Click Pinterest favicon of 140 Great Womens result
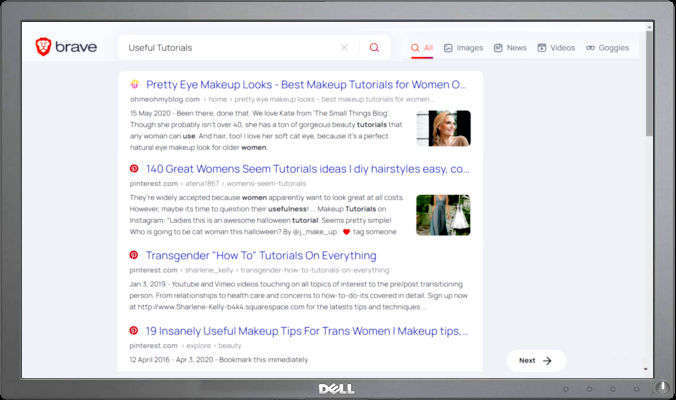Image resolution: width=676 pixels, height=400 pixels. tap(134, 170)
